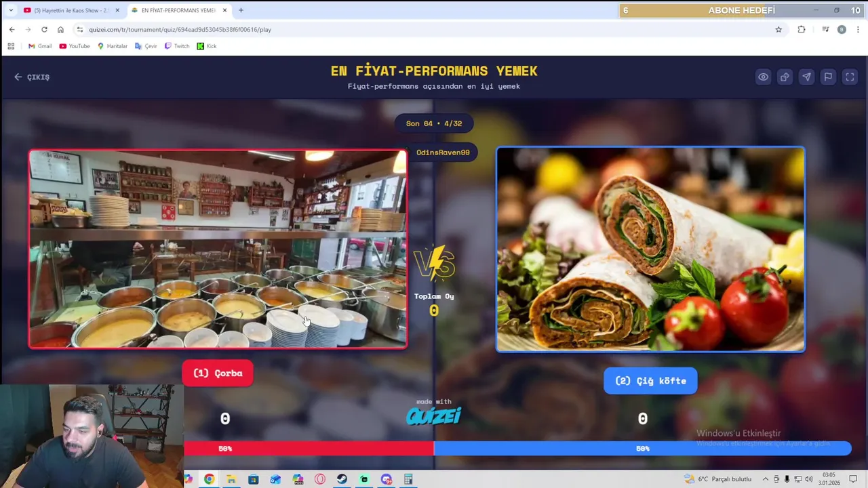Bookmark this page with the star icon
This screenshot has height=488, width=868.
click(778, 30)
